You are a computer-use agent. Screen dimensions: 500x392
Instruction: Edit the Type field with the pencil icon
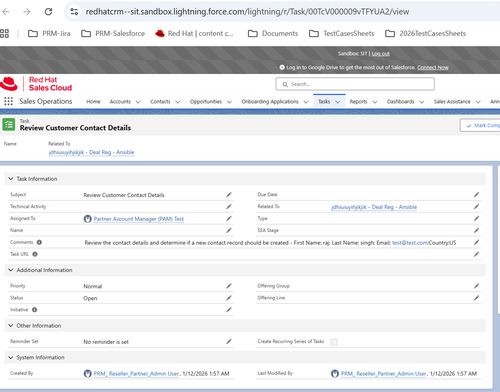point(476,219)
